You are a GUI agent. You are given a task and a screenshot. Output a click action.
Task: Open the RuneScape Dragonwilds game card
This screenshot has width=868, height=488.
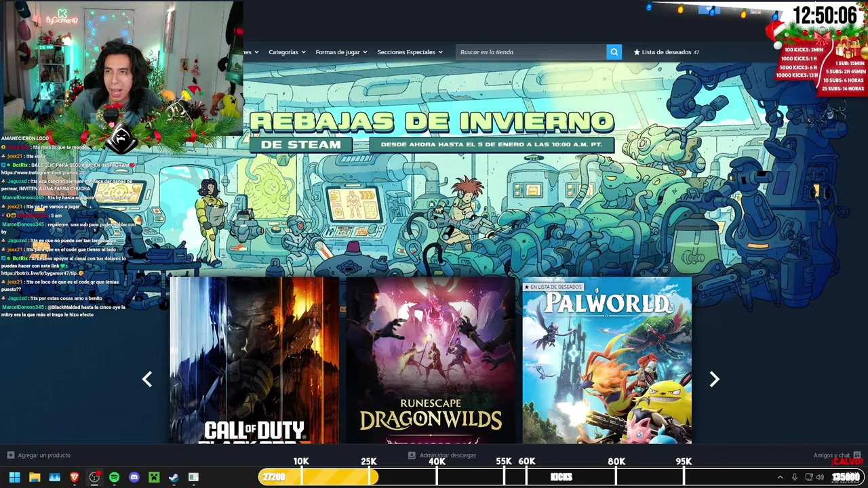click(x=431, y=360)
